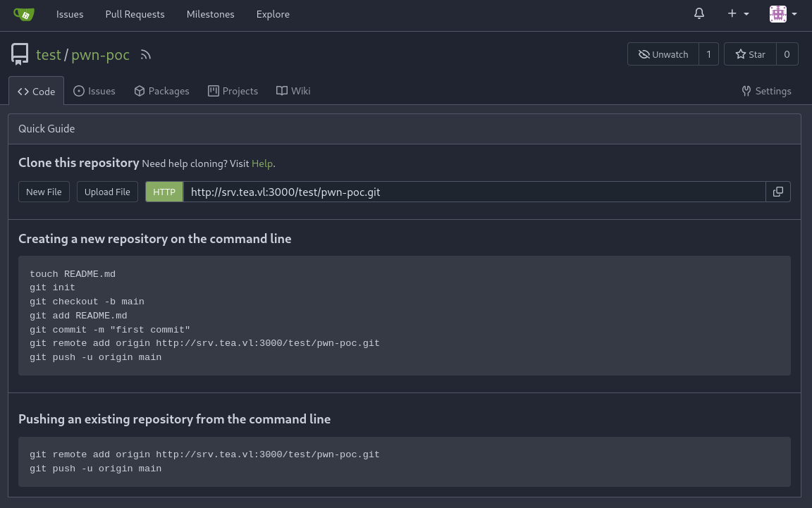This screenshot has width=812, height=508.
Task: Copy the repository clone URL
Action: (778, 192)
